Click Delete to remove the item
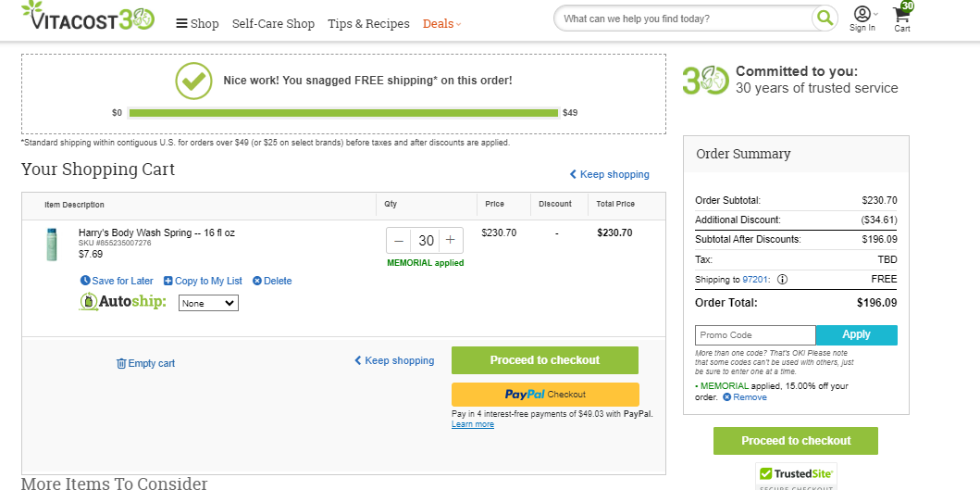The image size is (980, 490). [x=272, y=281]
